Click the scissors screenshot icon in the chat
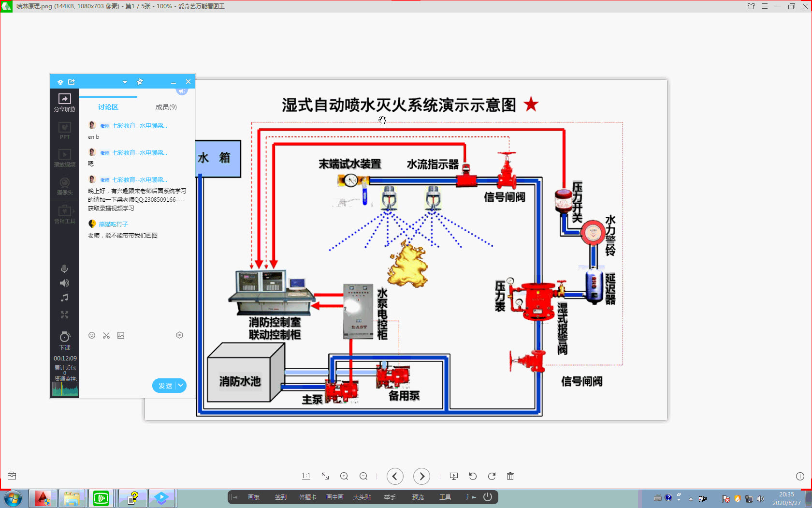Screen dimensions: 812x508 pyautogui.click(x=106, y=335)
